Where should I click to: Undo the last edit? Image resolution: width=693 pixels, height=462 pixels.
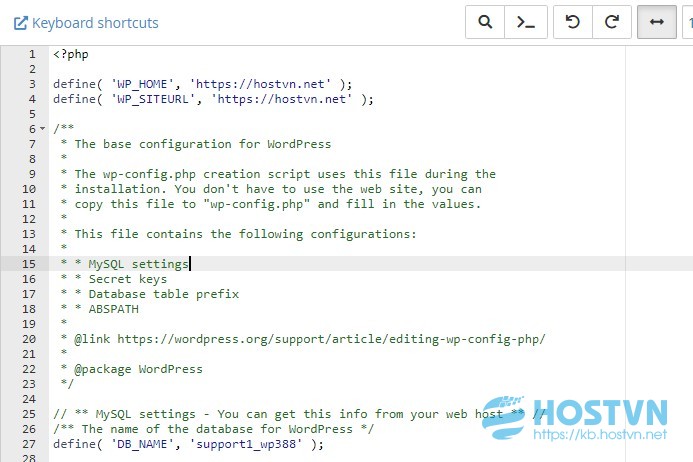point(573,22)
